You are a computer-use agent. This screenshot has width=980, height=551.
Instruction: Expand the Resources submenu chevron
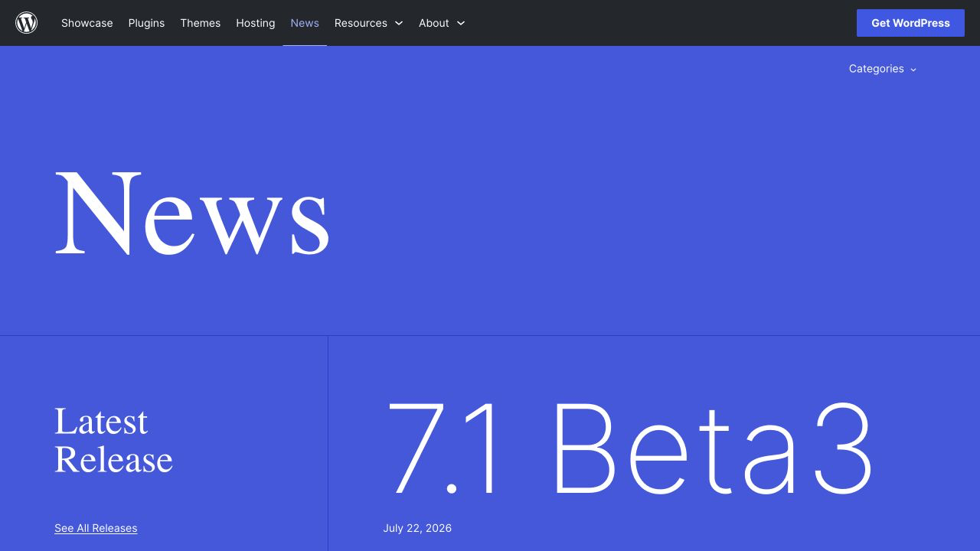(399, 23)
